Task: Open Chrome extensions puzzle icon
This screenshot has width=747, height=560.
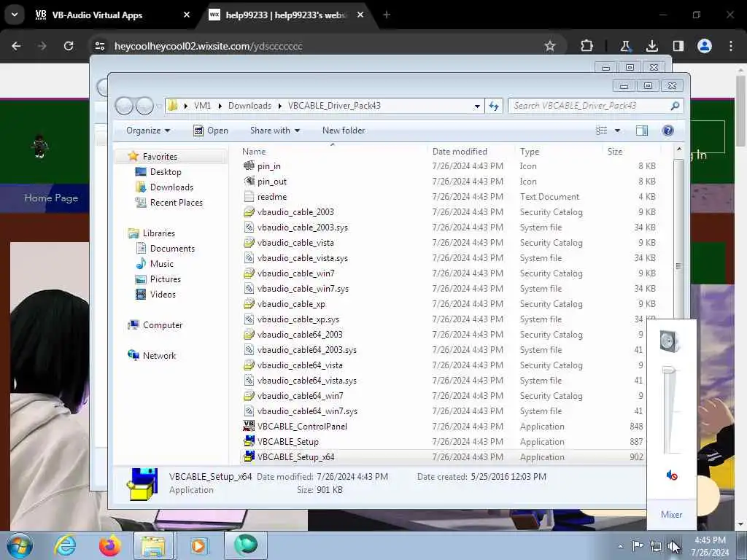Action: (587, 46)
